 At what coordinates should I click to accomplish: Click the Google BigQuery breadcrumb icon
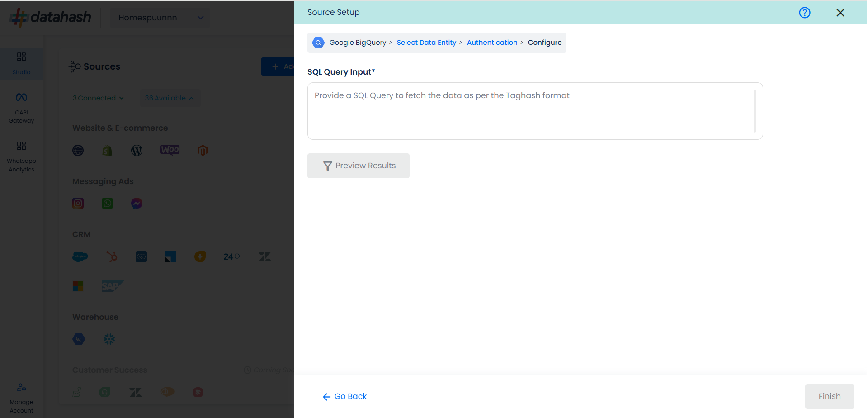click(x=318, y=43)
